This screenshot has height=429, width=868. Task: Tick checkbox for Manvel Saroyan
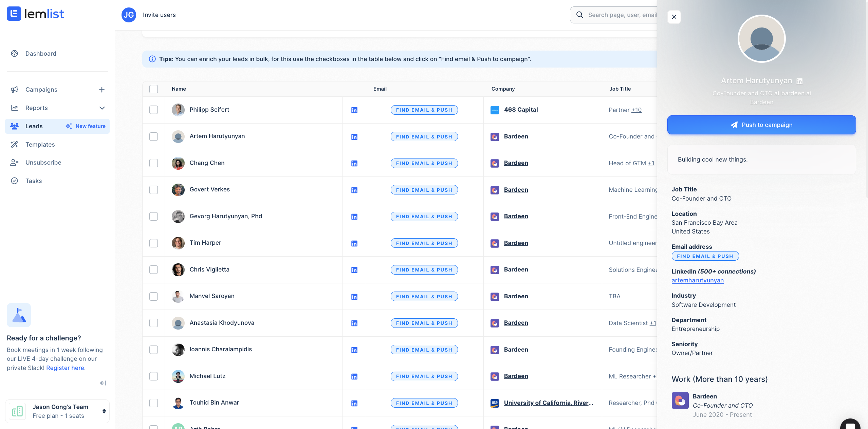[153, 296]
